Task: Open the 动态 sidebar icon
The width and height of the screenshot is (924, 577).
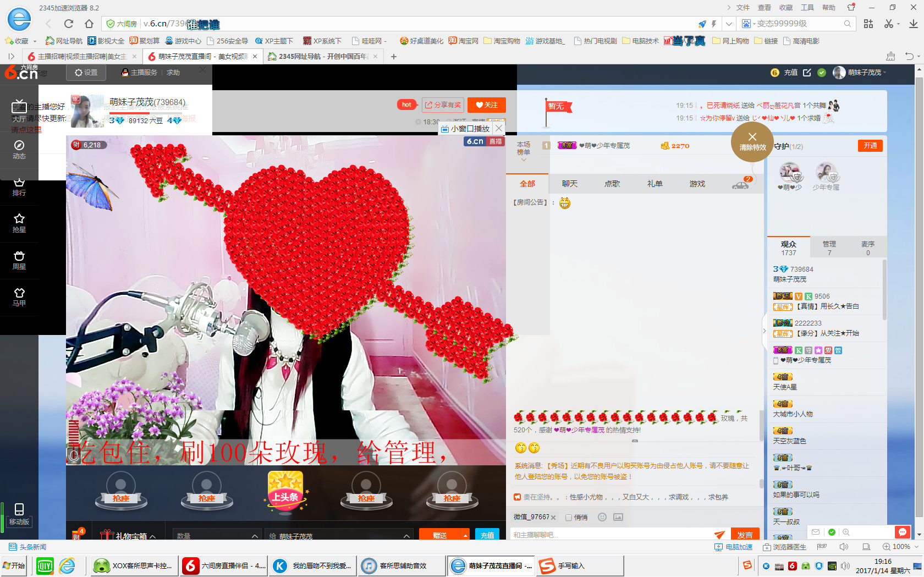Action: coord(19,149)
